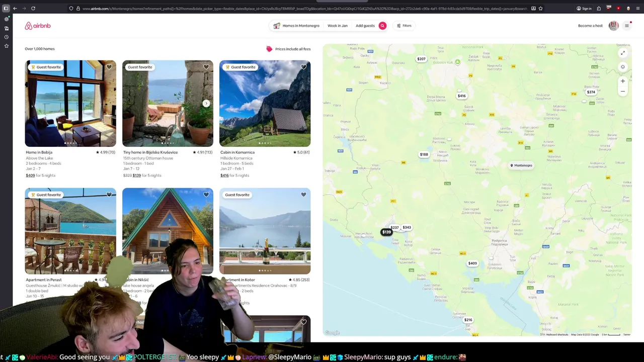Click the tracking protection shield icon

71,9
